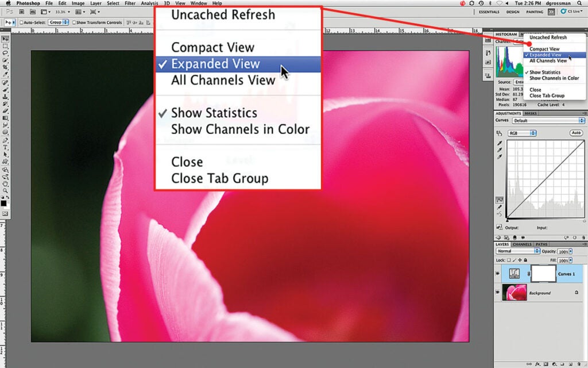Select the Clone Stamp tool
Image resolution: width=588 pixels, height=368 pixels.
click(x=5, y=97)
